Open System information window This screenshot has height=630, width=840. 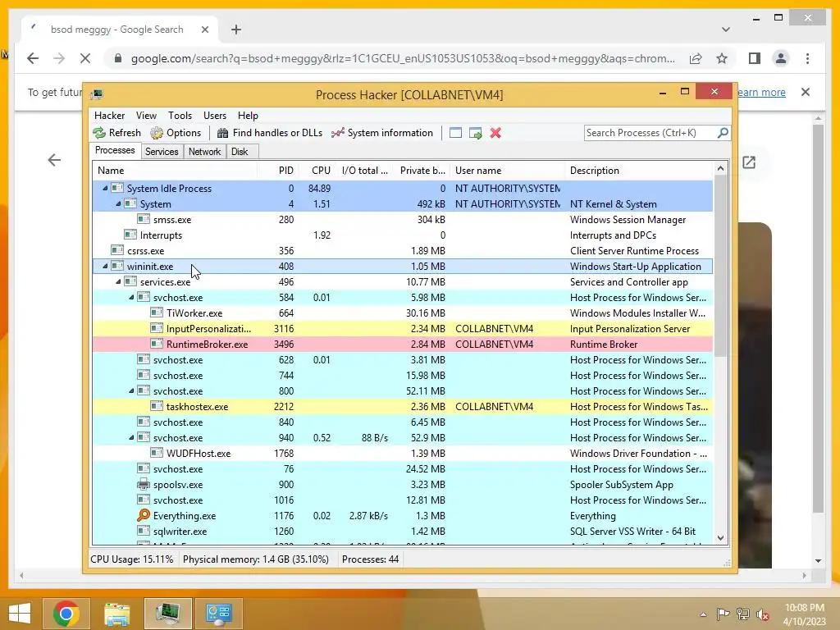click(x=382, y=133)
